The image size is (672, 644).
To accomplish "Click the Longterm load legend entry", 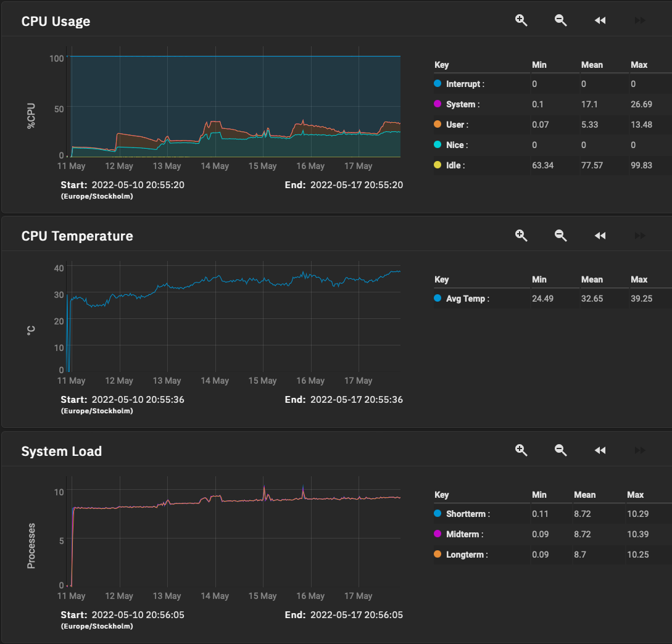I will 467,555.
